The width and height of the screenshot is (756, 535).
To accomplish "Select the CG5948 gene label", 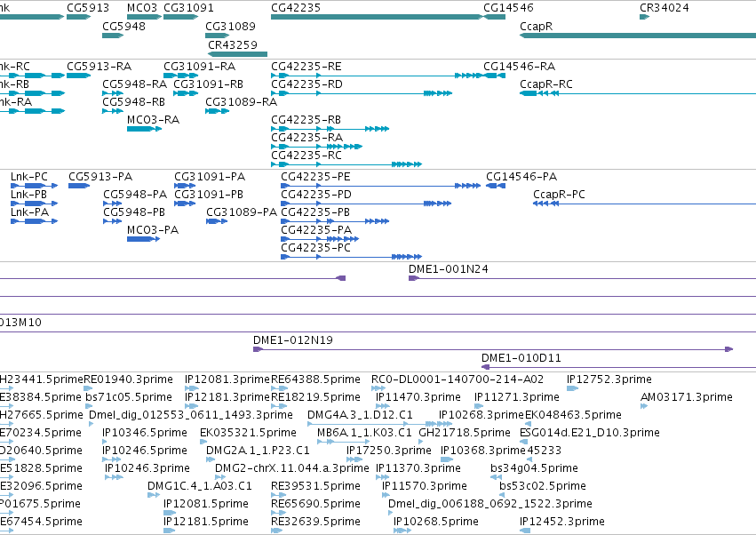I will (x=123, y=26).
